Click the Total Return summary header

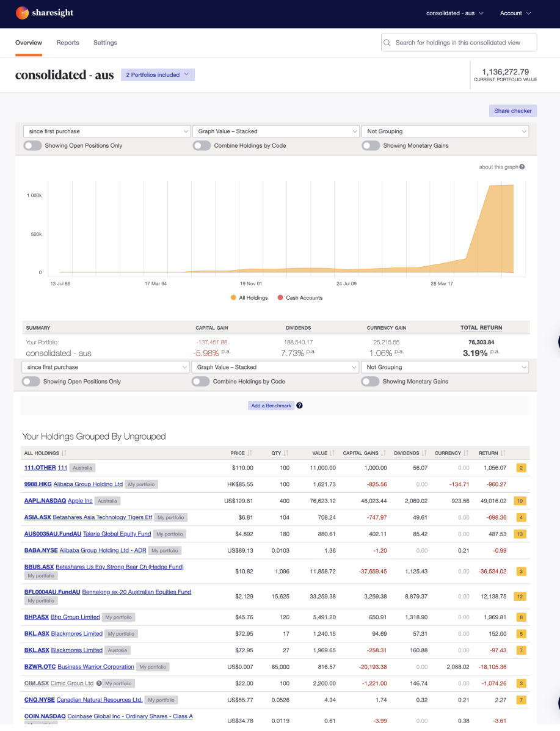pyautogui.click(x=481, y=328)
